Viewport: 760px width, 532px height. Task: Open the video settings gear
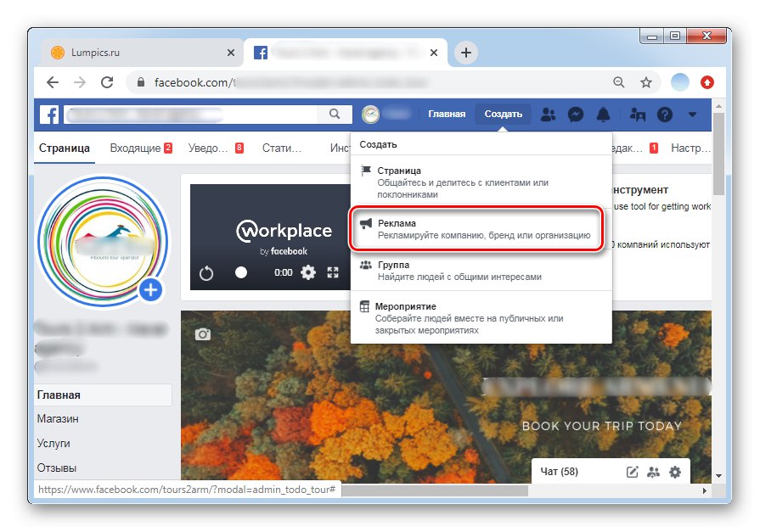(307, 272)
